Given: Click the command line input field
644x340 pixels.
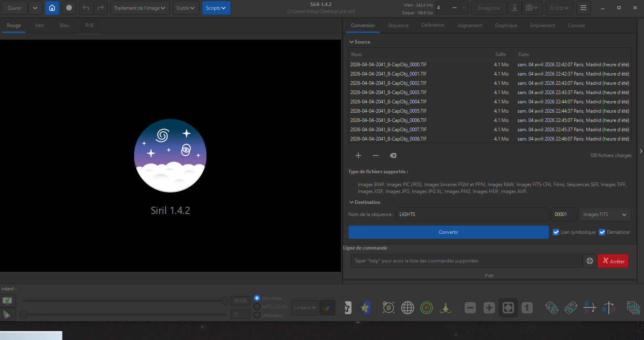Looking at the screenshot, I should [467, 261].
